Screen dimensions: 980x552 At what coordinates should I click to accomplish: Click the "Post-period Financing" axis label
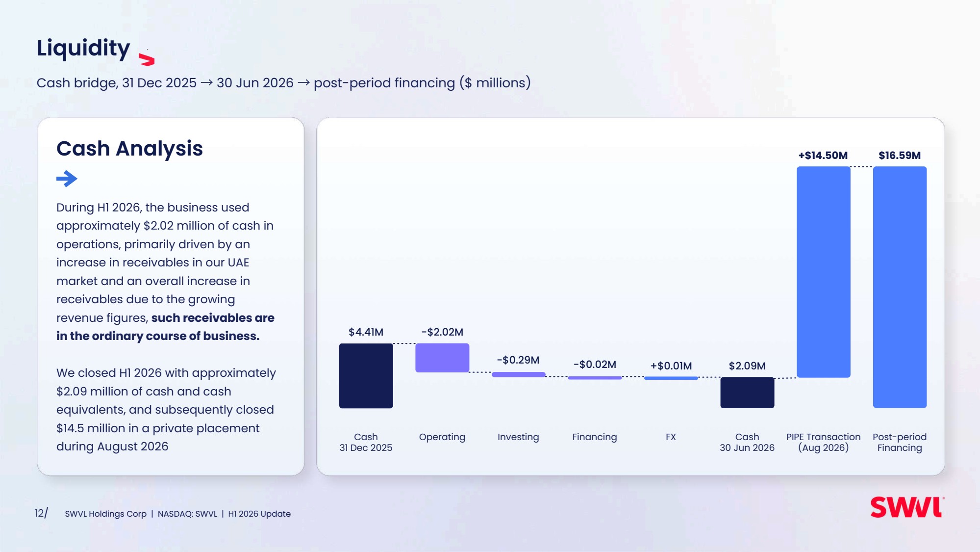click(900, 442)
